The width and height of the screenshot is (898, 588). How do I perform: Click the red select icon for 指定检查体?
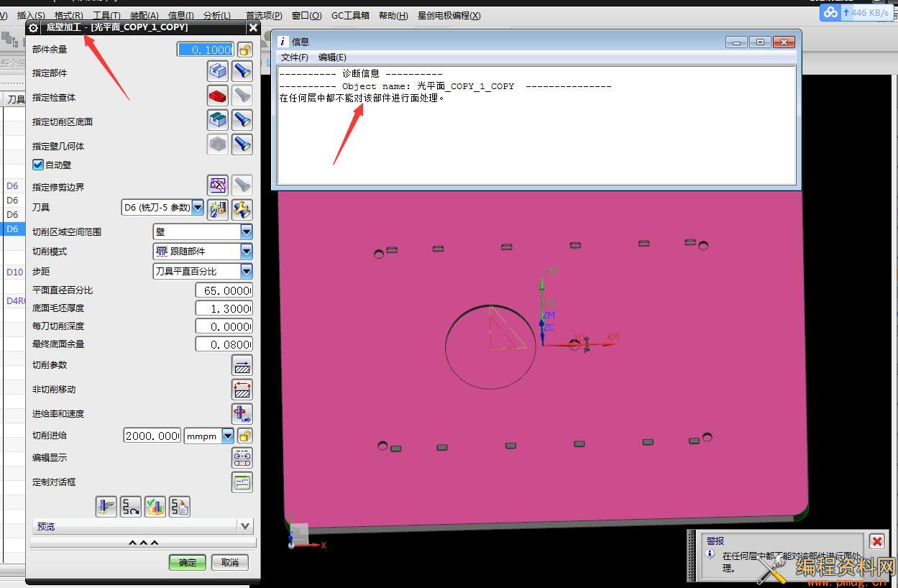click(218, 95)
